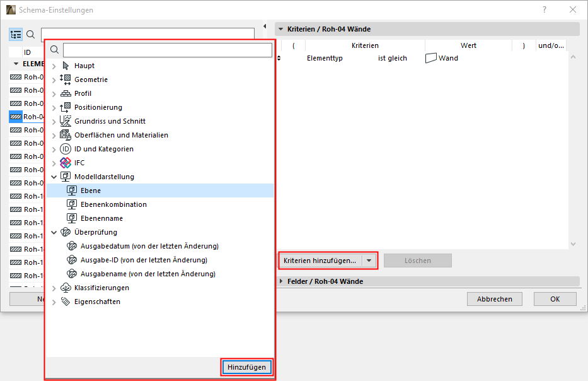Screen dimensions: 588x381
Task: Focus the schema list search field
Action: (147, 33)
